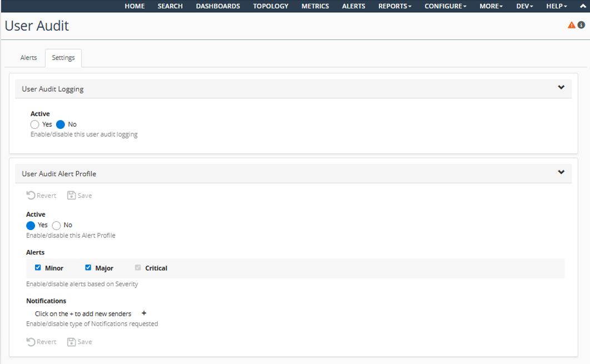Click the top Save button
Image resolution: width=590 pixels, height=364 pixels.
click(x=79, y=196)
